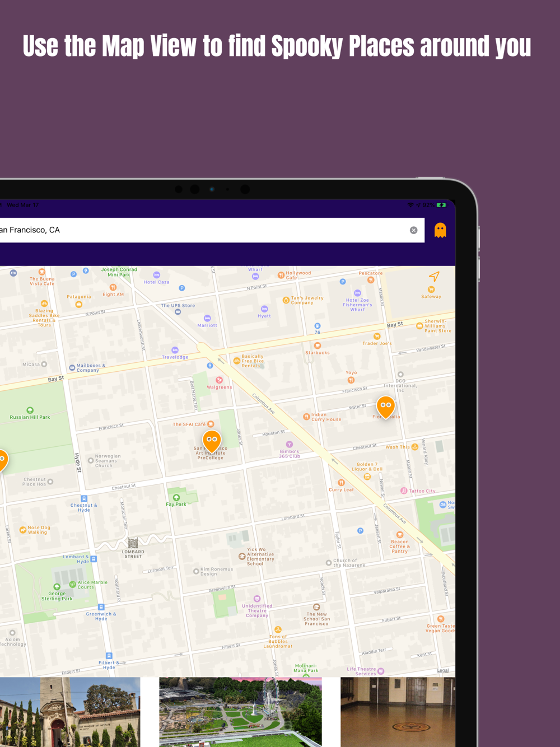Tap the Trader Joe's map marker
This screenshot has height=747, width=560.
(377, 337)
